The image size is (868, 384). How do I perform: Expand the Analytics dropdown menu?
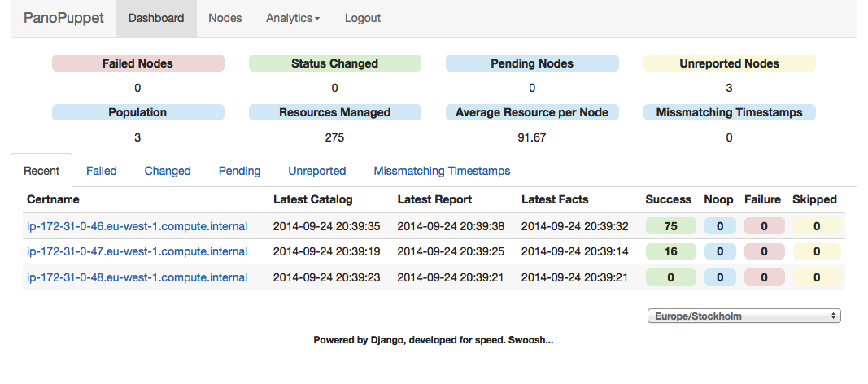[x=293, y=18]
